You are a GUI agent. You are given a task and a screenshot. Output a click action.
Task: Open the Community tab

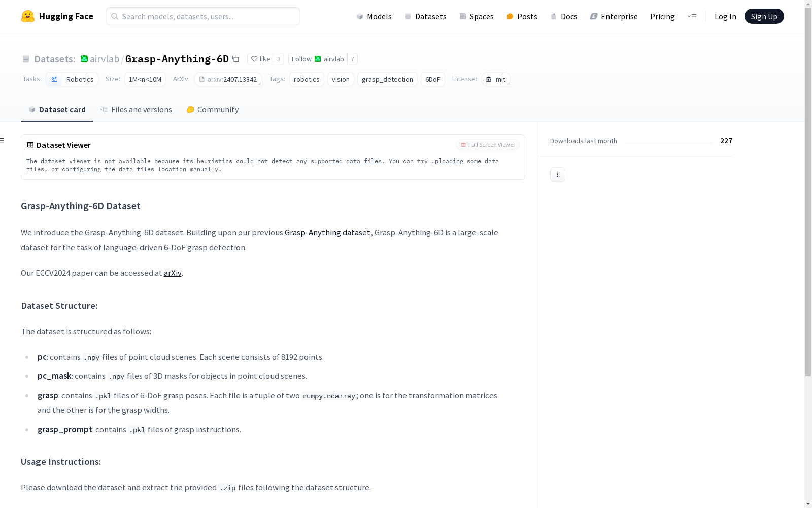[212, 110]
